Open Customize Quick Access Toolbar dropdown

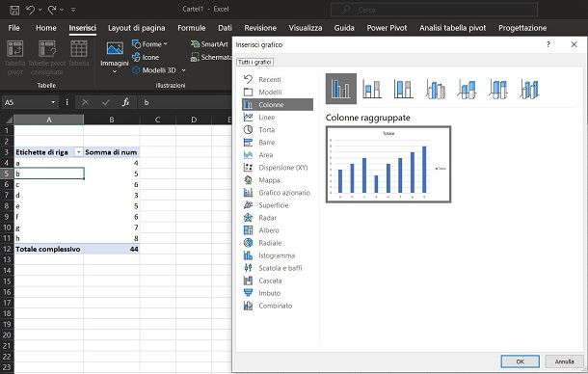[x=73, y=10]
